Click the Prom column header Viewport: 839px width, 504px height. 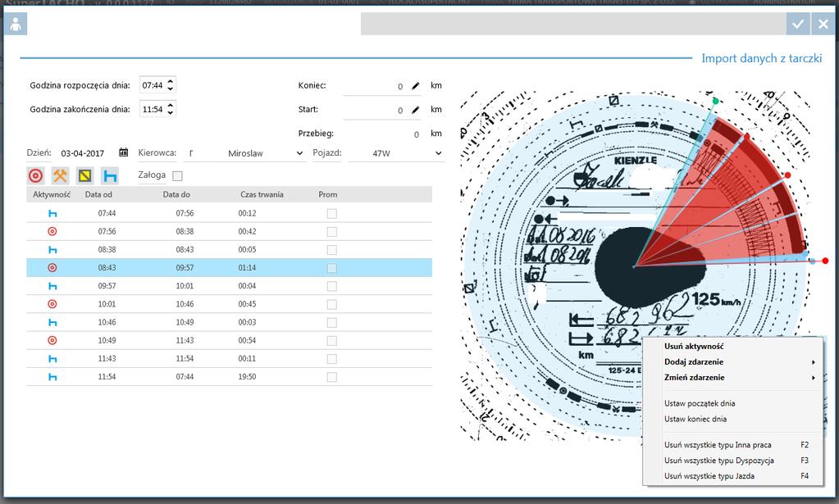[x=327, y=194]
